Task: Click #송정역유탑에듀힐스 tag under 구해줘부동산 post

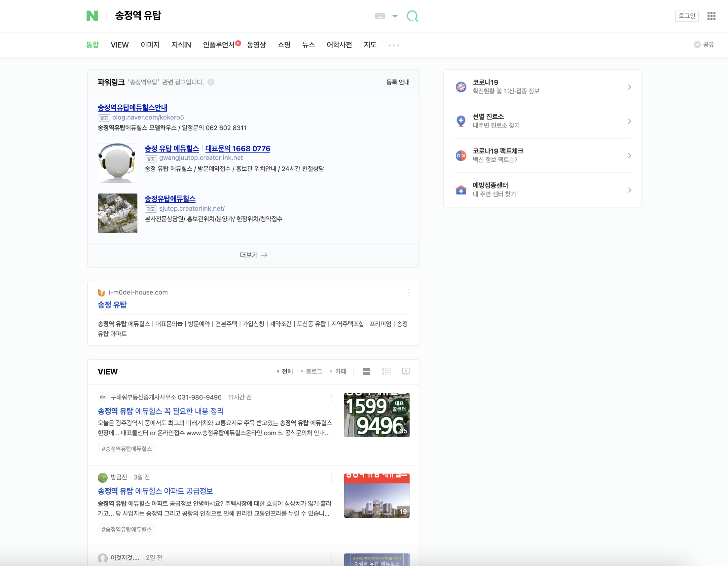Action: [x=127, y=449]
